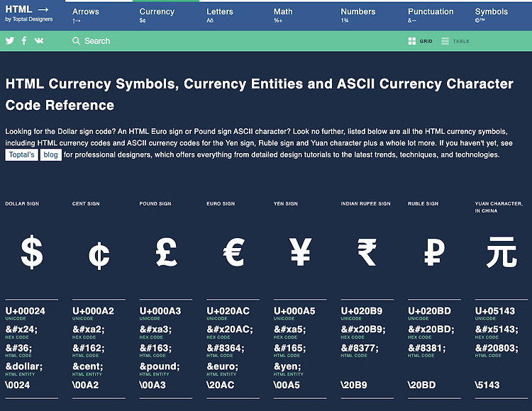Image resolution: width=532 pixels, height=411 pixels.
Task: Click Unicode value U+020BD
Action: click(430, 310)
